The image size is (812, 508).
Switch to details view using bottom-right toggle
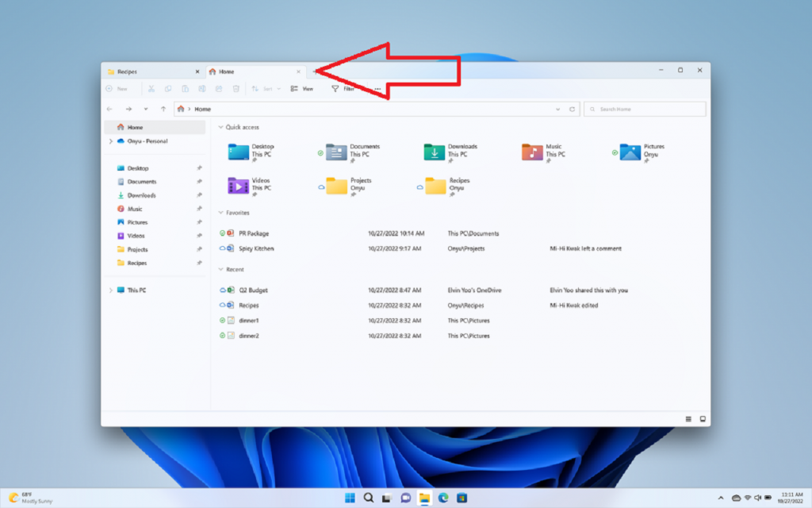click(688, 418)
